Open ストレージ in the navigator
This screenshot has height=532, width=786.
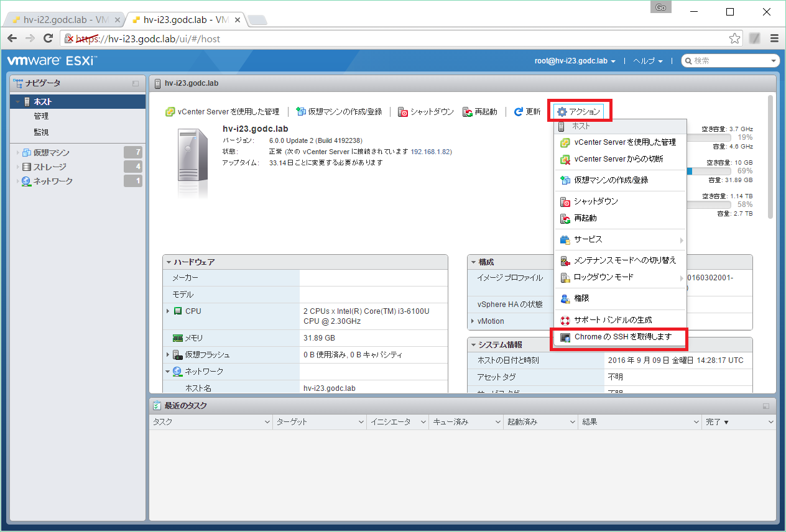coord(50,167)
